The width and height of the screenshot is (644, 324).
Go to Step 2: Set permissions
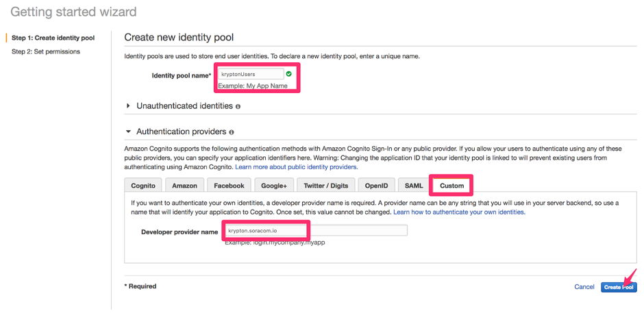46,51
